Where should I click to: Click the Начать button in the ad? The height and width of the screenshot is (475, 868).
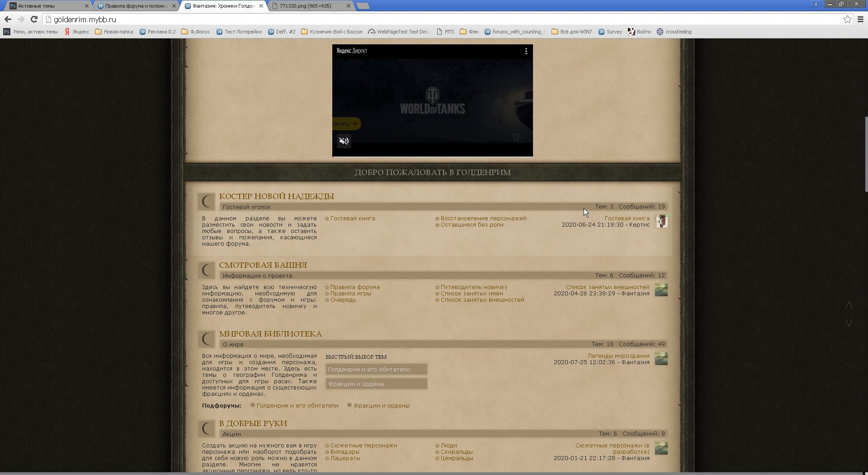(x=346, y=123)
